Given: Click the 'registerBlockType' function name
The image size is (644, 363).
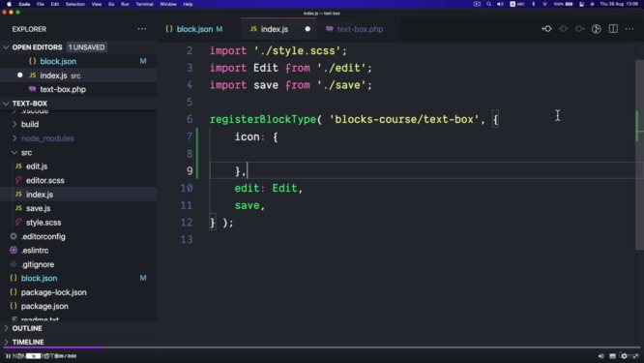Looking at the screenshot, I should (x=263, y=120).
